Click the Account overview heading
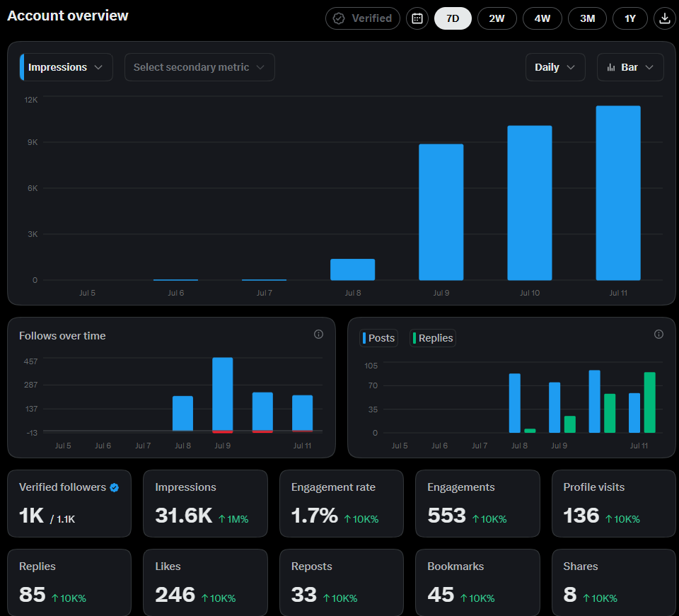The height and width of the screenshot is (616, 679). [x=68, y=16]
